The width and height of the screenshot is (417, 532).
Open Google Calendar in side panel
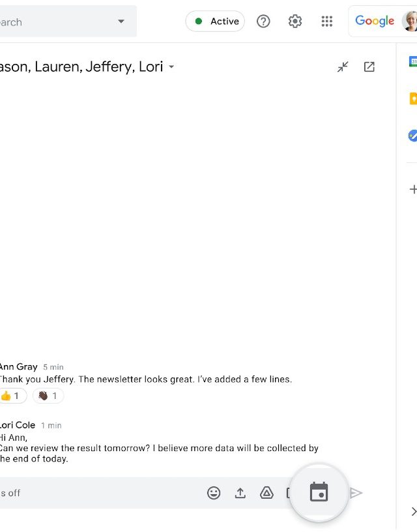(x=413, y=61)
